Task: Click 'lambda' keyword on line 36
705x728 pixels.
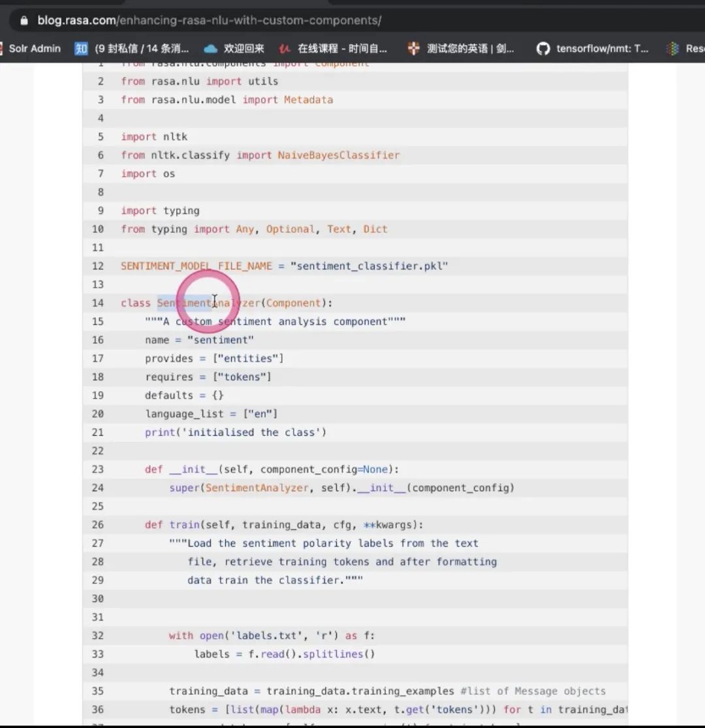Action: coord(302,710)
